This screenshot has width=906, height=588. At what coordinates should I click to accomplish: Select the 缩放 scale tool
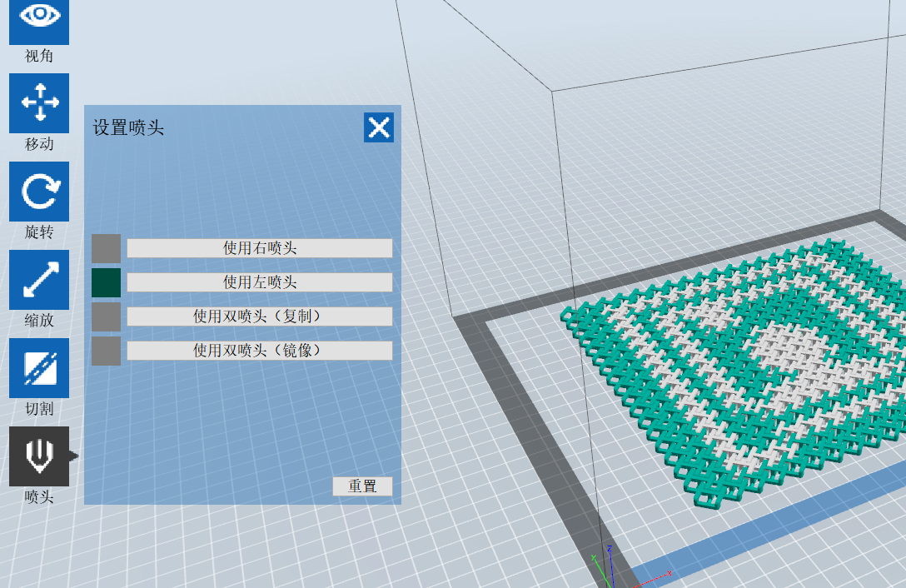(x=38, y=280)
